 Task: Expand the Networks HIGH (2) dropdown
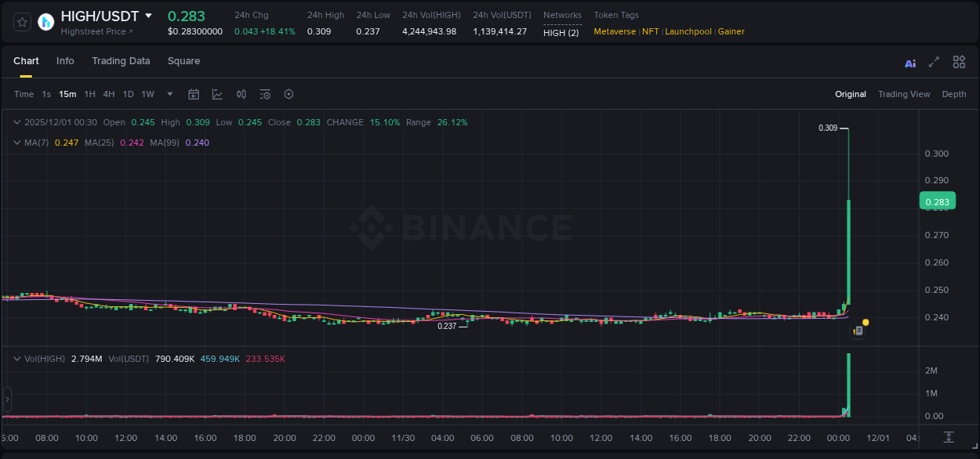(562, 33)
